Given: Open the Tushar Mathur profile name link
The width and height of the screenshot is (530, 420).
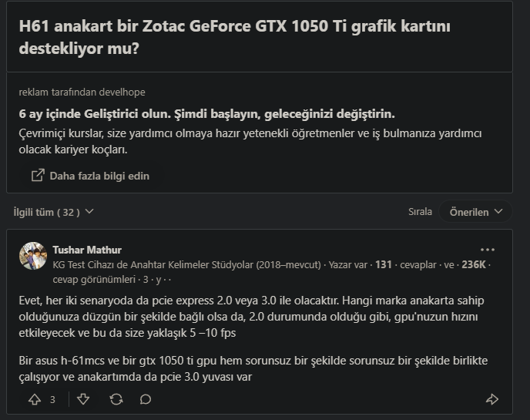Looking at the screenshot, I should [87, 250].
